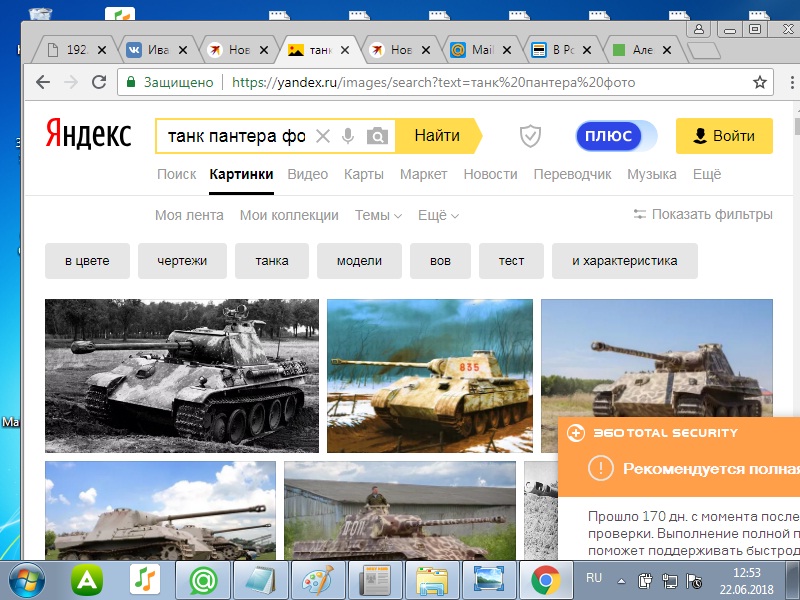Open the taskbar clock showing 12:53
The width and height of the screenshot is (800, 600).
(746, 581)
